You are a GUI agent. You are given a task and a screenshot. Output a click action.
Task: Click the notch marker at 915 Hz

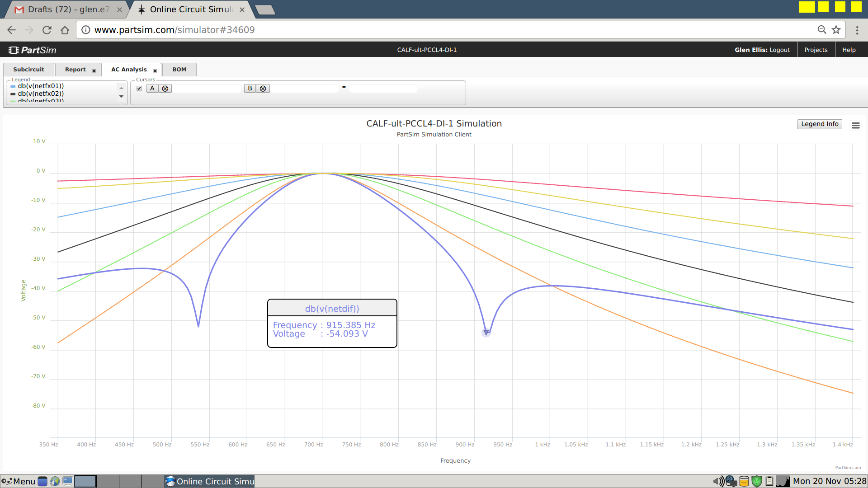486,333
